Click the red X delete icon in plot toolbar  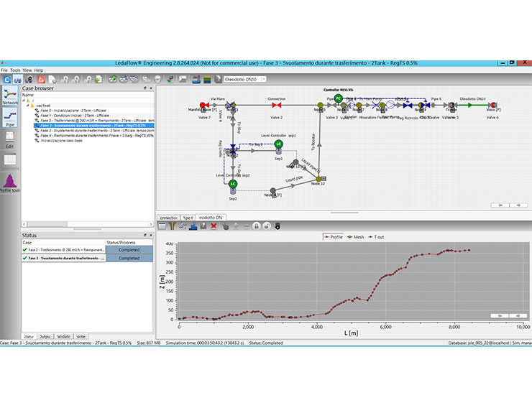pos(214,226)
